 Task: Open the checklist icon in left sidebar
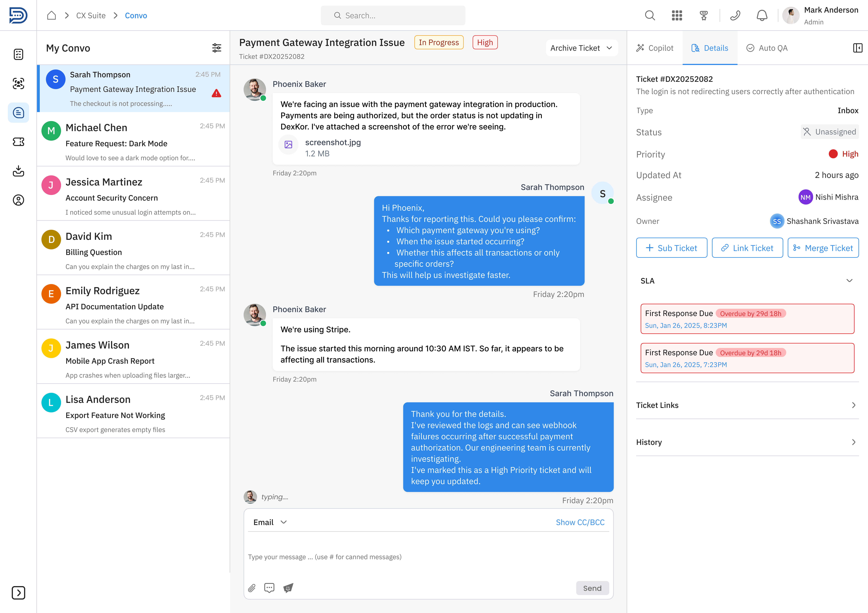click(x=18, y=54)
